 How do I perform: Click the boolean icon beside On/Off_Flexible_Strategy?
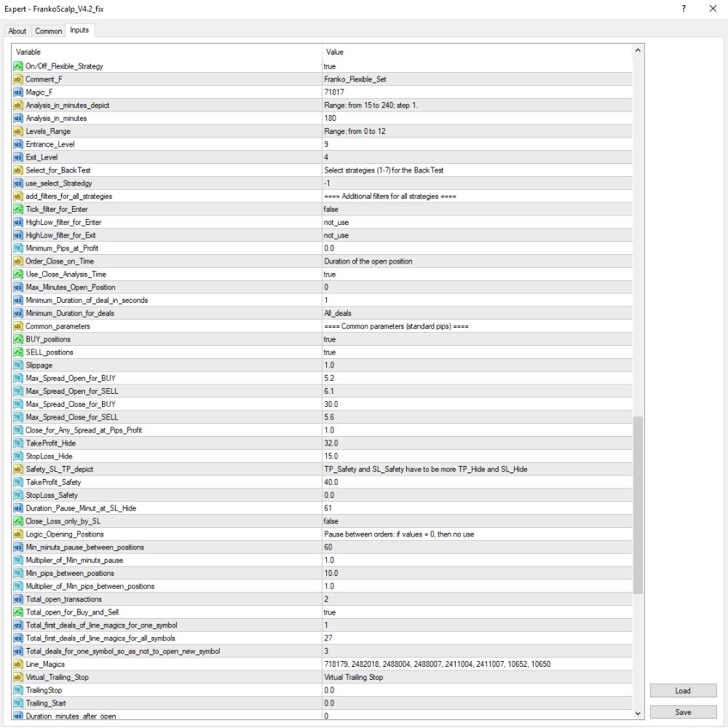point(18,66)
